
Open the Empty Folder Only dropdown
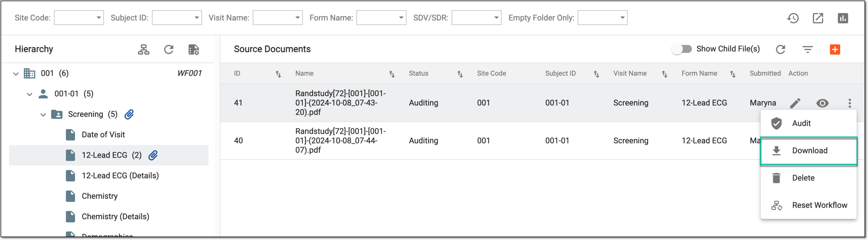602,17
